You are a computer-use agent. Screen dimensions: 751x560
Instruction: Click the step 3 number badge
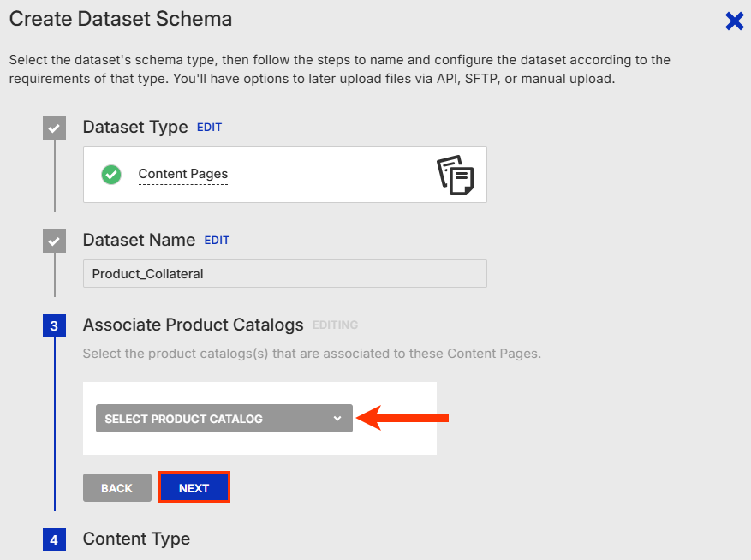(x=54, y=326)
